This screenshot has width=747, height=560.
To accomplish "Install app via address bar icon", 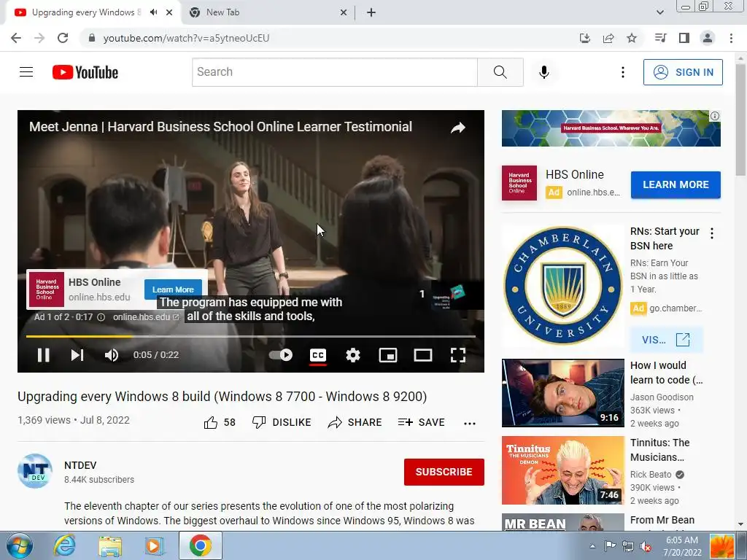I will tap(584, 38).
